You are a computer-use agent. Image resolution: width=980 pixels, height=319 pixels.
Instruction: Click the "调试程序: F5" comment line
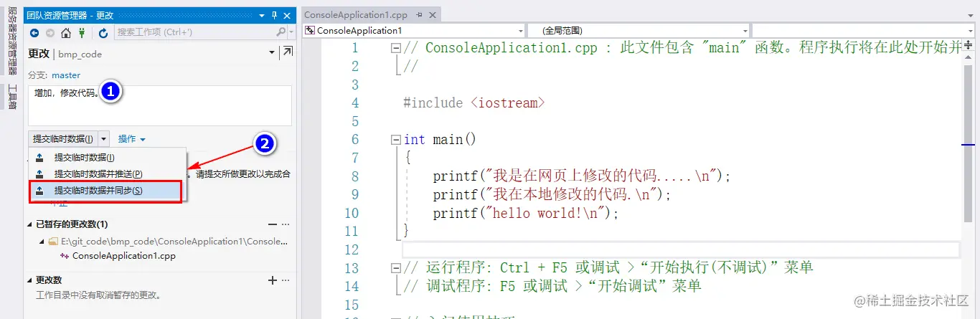(552, 287)
